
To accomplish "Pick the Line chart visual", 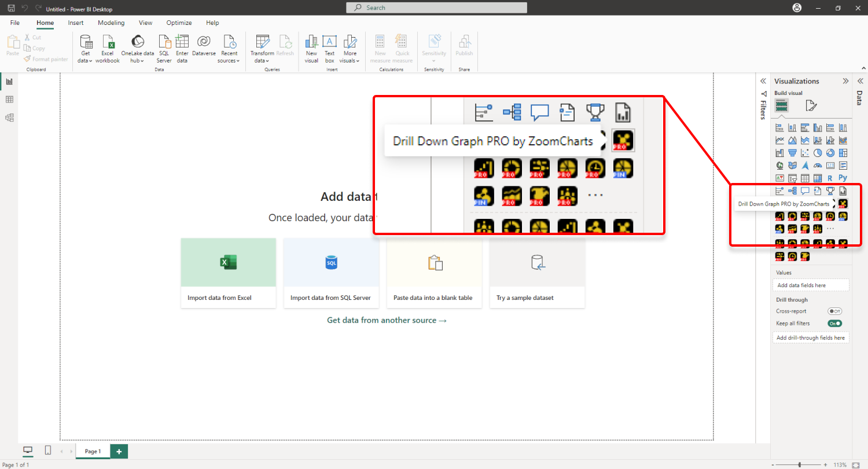I will (779, 140).
